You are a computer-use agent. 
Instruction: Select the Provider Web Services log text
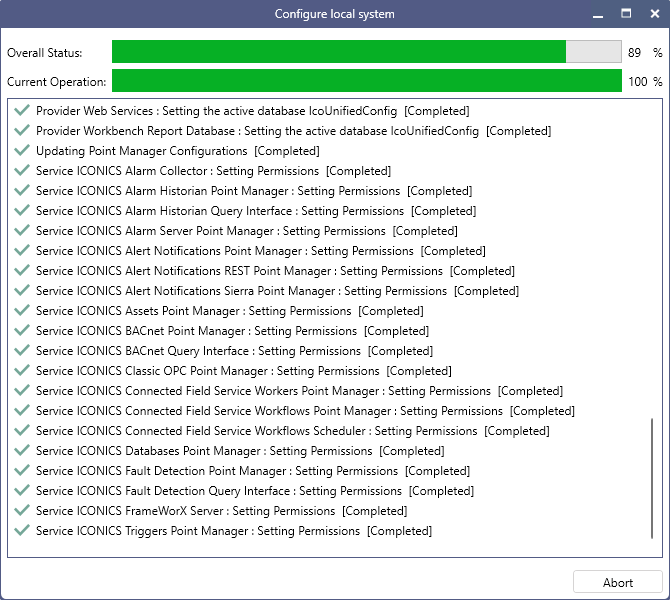pos(253,111)
